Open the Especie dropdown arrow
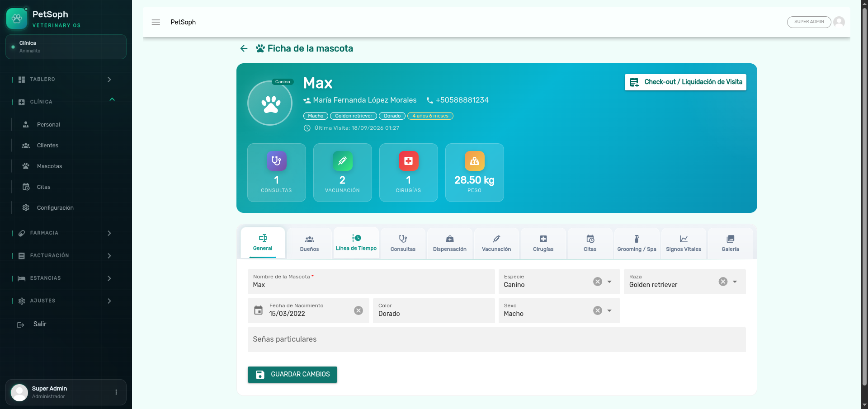868x409 pixels. pos(609,282)
